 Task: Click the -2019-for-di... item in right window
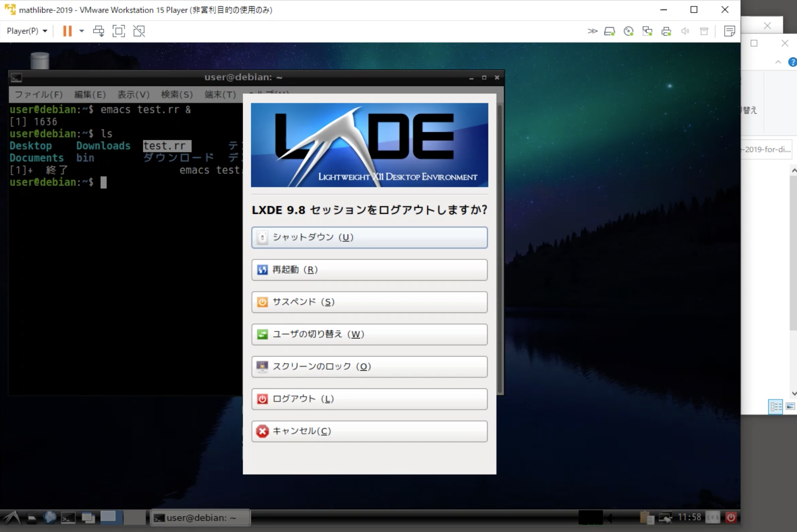(767, 150)
